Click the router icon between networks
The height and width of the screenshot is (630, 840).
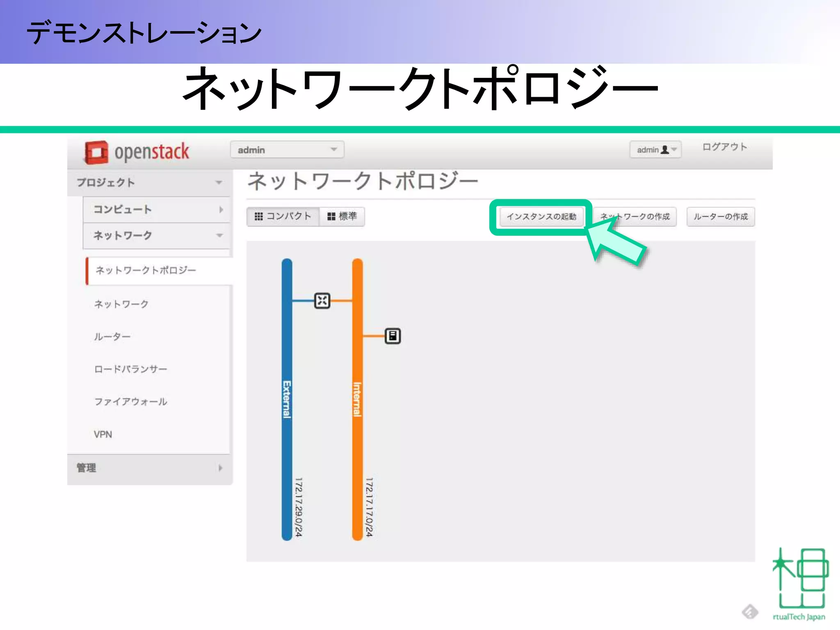pyautogui.click(x=322, y=301)
